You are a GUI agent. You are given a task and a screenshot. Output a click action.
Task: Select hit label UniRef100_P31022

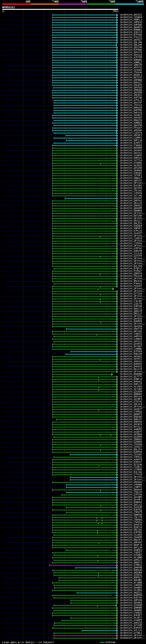[x=131, y=37]
